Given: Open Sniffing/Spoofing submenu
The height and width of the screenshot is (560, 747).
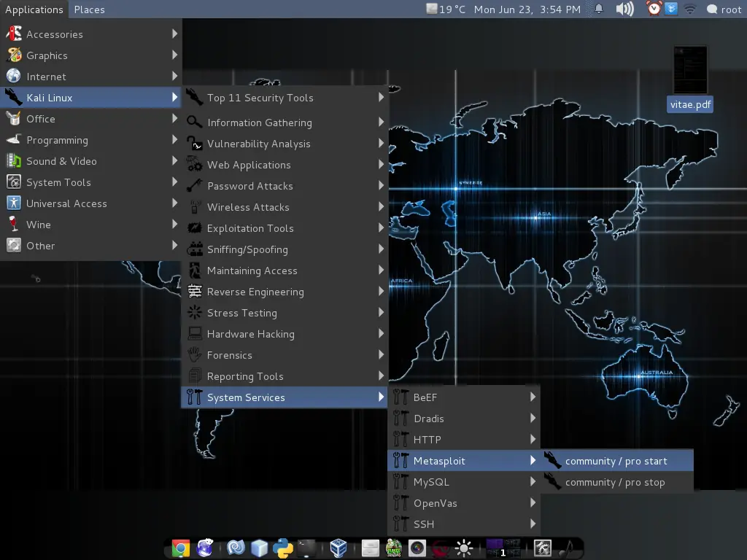Looking at the screenshot, I should point(285,249).
